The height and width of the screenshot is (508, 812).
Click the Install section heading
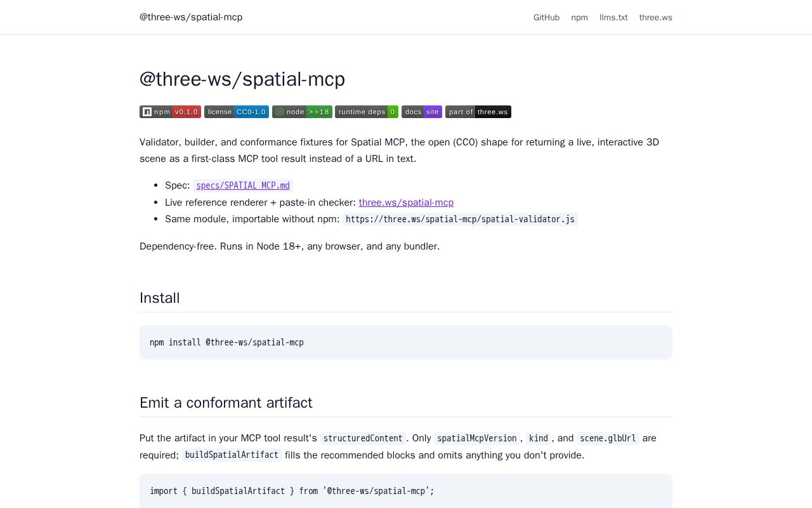click(160, 298)
